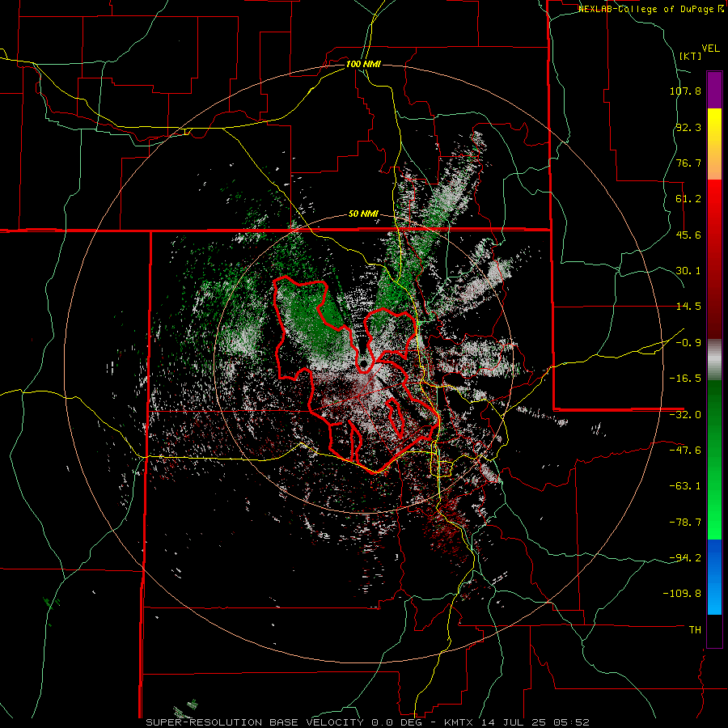Click the gray near-zero segment of color bar

714,360
